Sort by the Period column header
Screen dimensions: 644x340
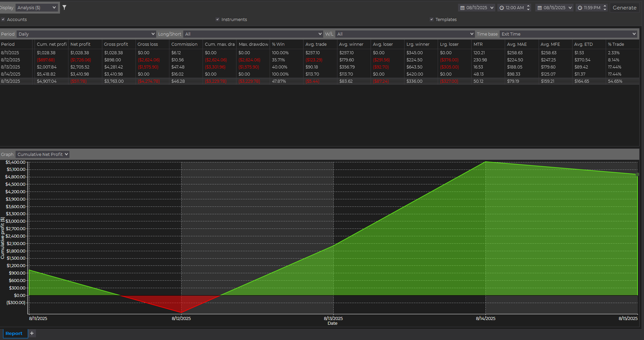(17, 44)
